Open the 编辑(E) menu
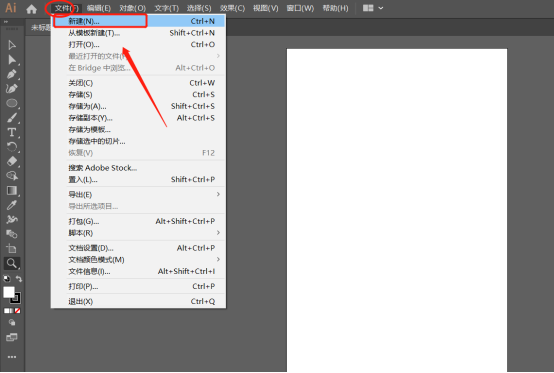Image resolution: width=554 pixels, height=373 pixels. point(99,8)
